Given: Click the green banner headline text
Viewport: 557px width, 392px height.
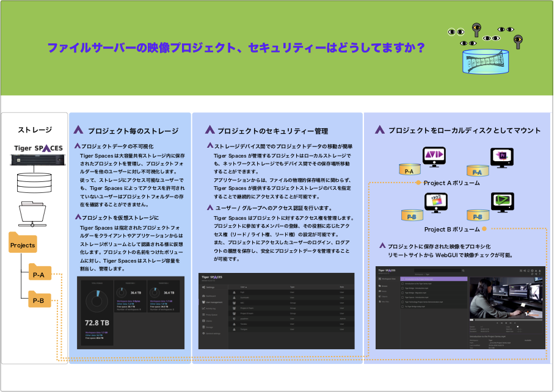Looking at the screenshot, I should (x=236, y=47).
